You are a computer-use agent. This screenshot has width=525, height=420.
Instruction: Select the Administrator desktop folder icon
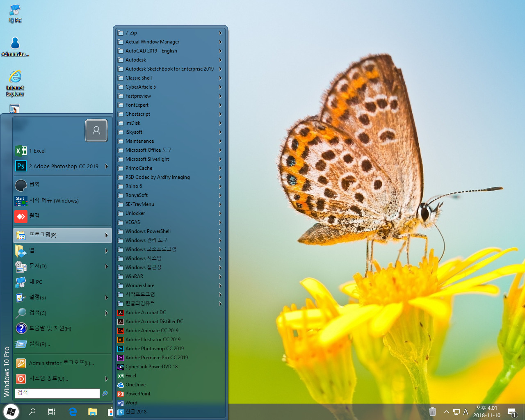pos(15,47)
